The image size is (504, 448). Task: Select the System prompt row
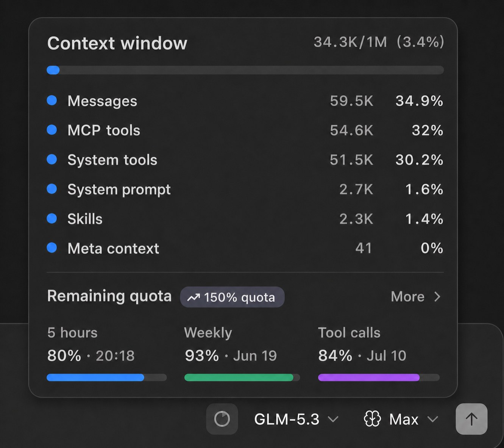click(245, 189)
